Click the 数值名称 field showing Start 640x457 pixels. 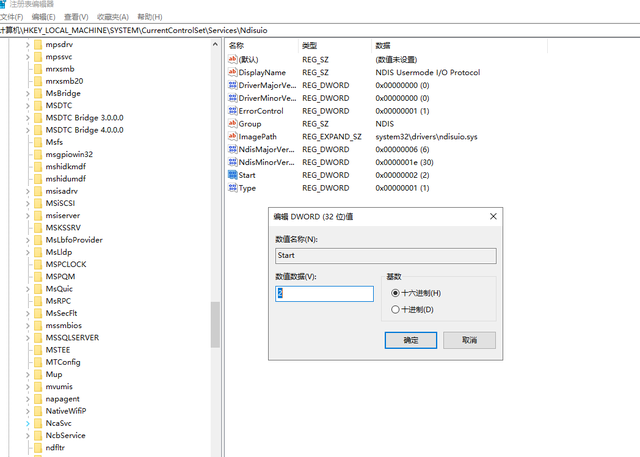(x=386, y=255)
